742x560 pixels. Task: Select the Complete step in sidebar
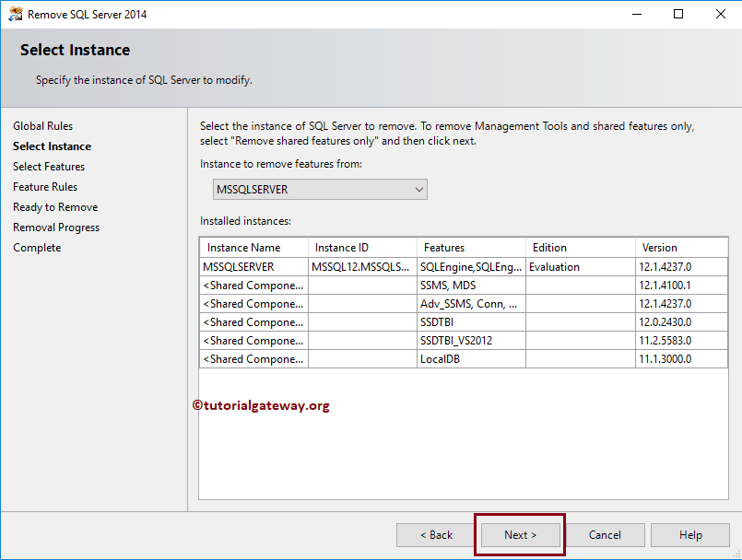37,247
